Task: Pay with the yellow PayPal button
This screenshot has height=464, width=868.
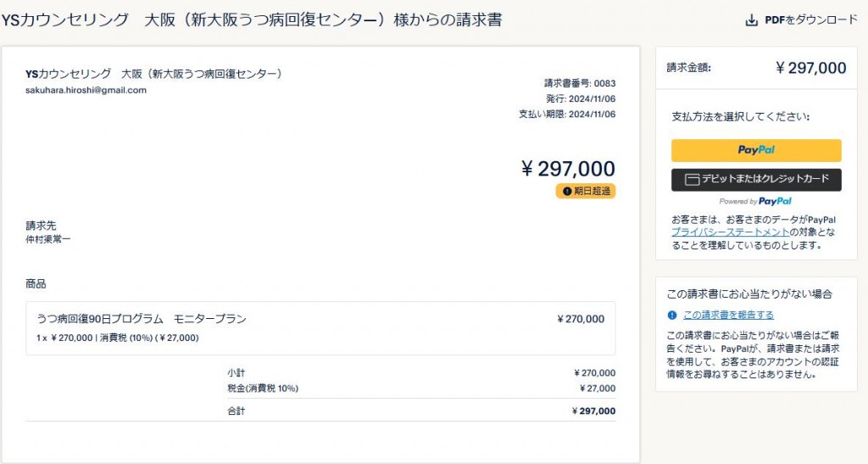Action: (756, 150)
